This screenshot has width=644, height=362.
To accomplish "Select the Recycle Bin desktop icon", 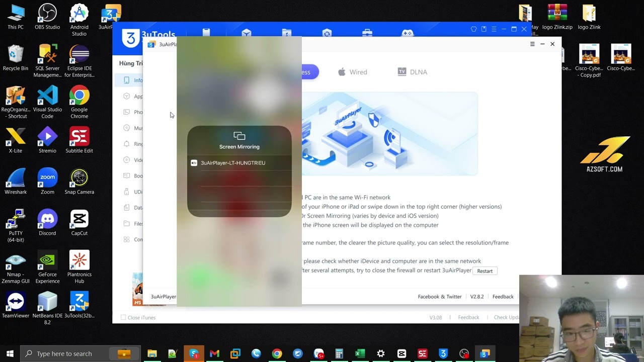I will [x=16, y=58].
